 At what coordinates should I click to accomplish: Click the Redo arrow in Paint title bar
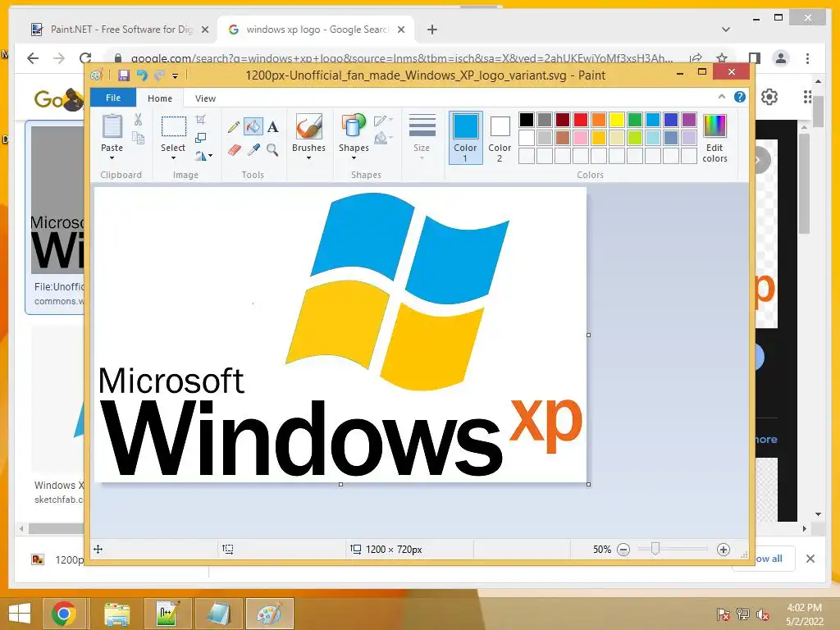click(159, 75)
